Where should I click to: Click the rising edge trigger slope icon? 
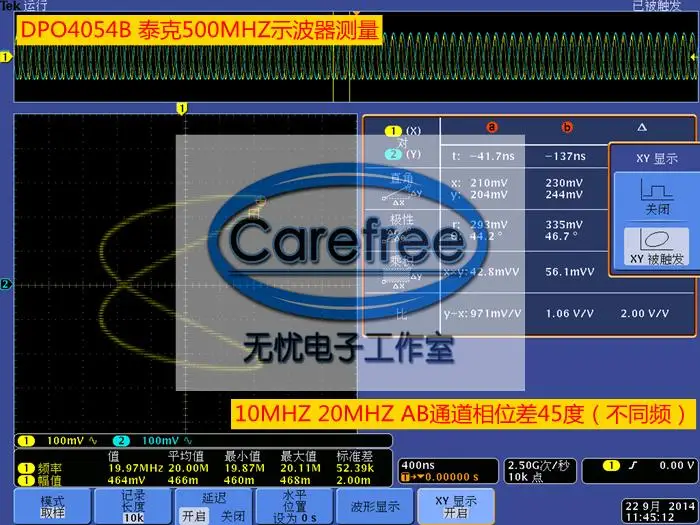(x=633, y=466)
